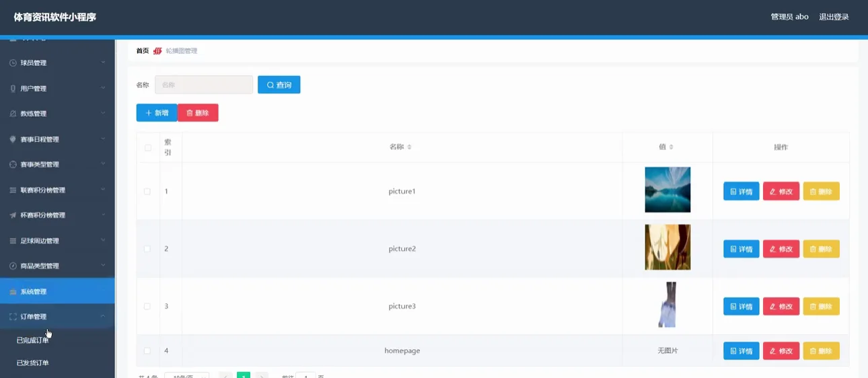Click the clock icon beside 球员管理
This screenshot has height=378, width=868.
click(13, 63)
